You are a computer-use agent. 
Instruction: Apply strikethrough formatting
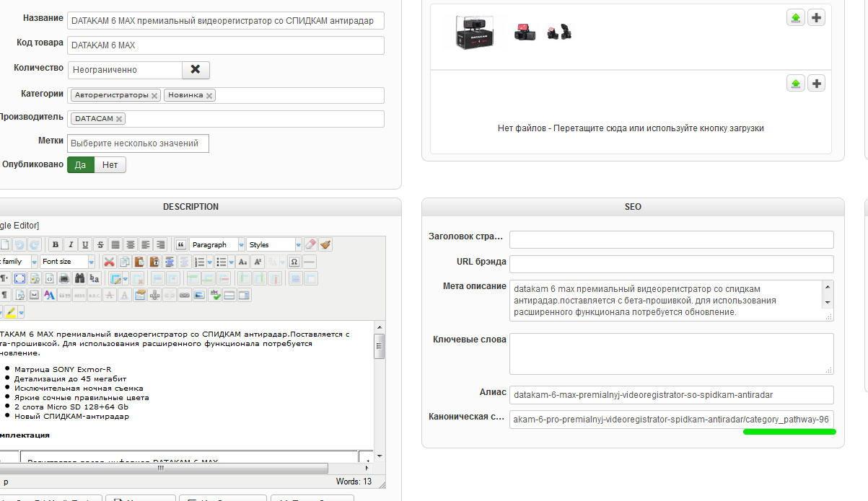tap(100, 244)
